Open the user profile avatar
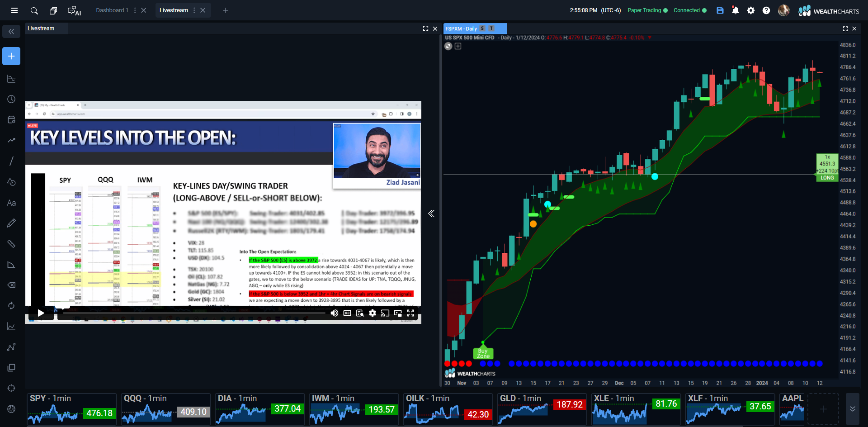 click(784, 10)
